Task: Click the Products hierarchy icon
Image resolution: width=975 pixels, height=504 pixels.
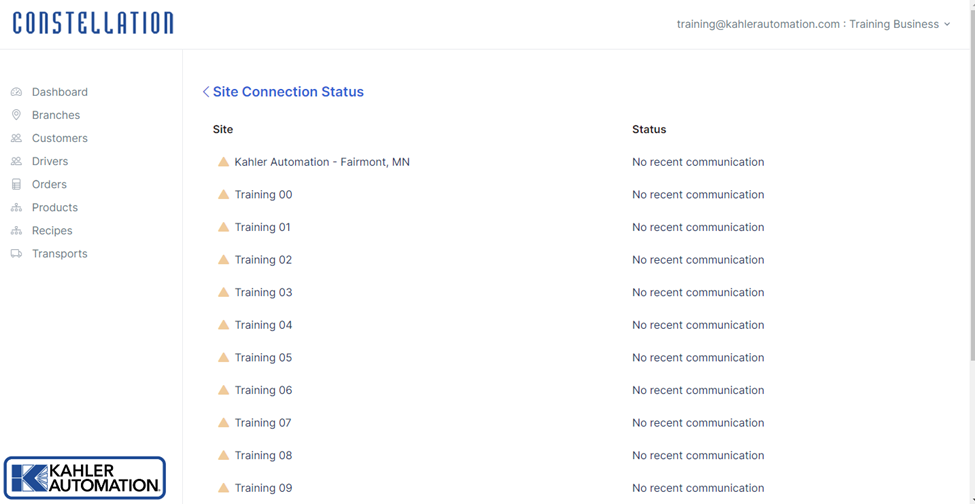Action: point(16,207)
